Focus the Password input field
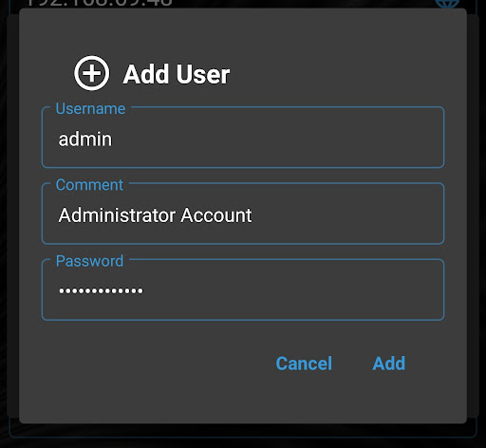Viewport: 486px width, 448px height. click(243, 289)
